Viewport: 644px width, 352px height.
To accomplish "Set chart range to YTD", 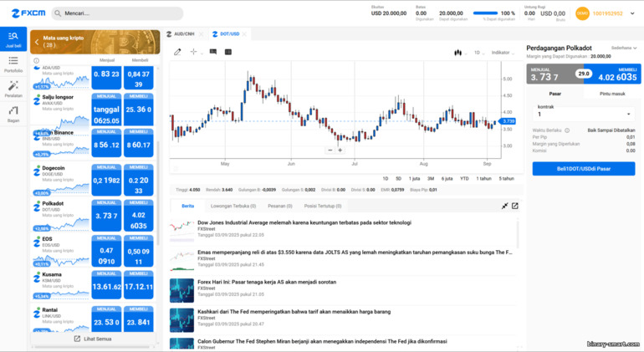I will click(464, 179).
